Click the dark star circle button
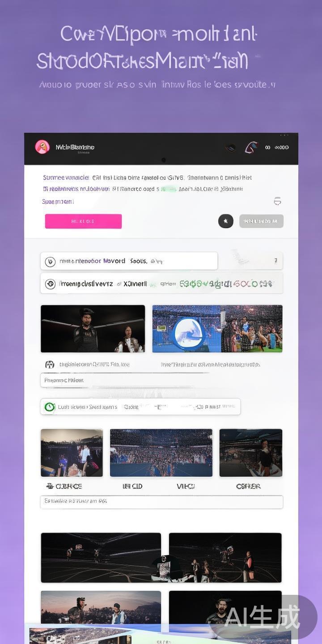The height and width of the screenshot is (644, 322). (x=226, y=221)
